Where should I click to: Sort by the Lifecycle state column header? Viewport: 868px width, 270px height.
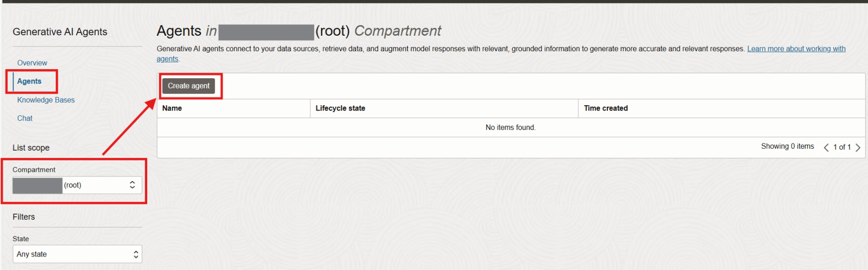tap(340, 108)
